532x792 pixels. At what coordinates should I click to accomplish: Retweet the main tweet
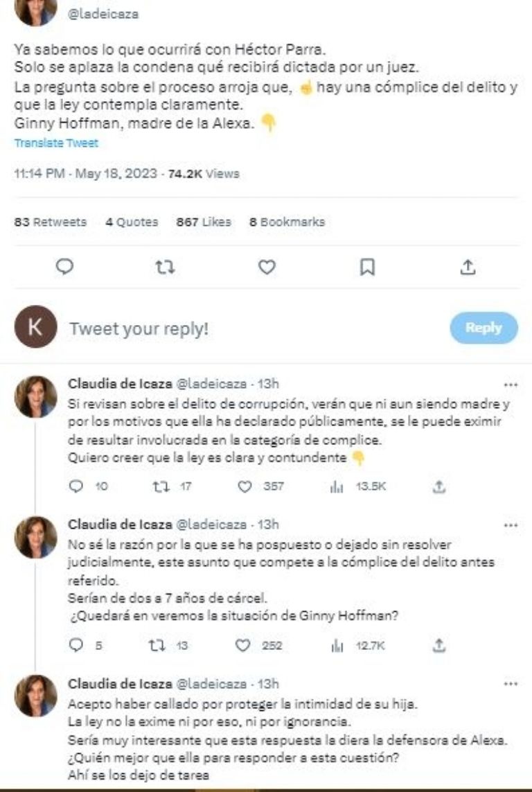(x=165, y=267)
